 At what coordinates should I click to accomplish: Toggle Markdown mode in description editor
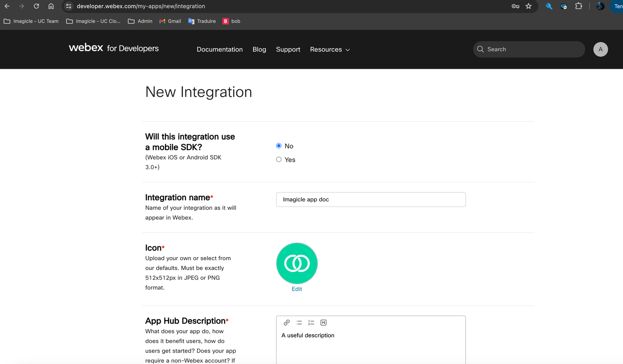point(324,322)
